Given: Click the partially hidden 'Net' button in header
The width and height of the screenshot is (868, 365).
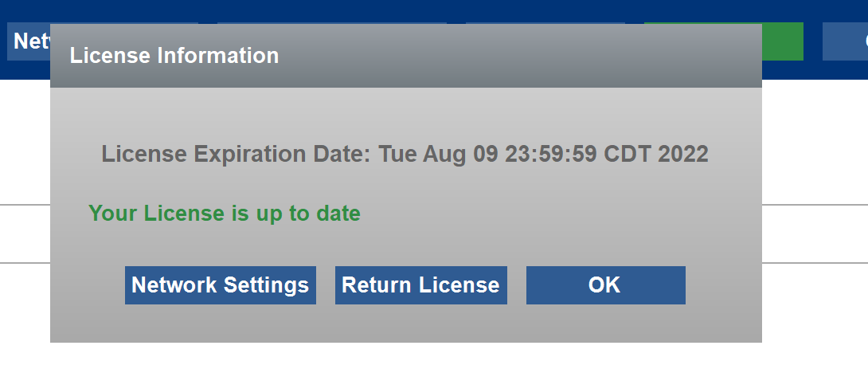Looking at the screenshot, I should click(29, 41).
